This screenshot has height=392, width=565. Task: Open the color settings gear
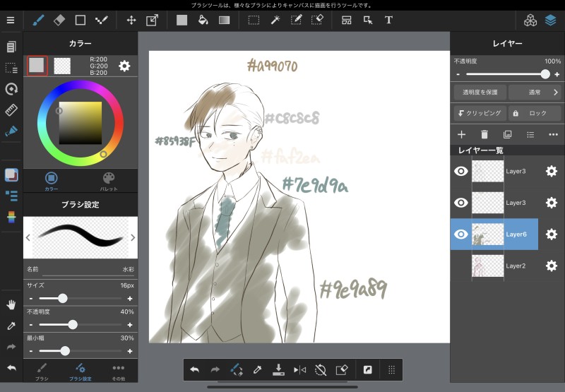(x=124, y=66)
